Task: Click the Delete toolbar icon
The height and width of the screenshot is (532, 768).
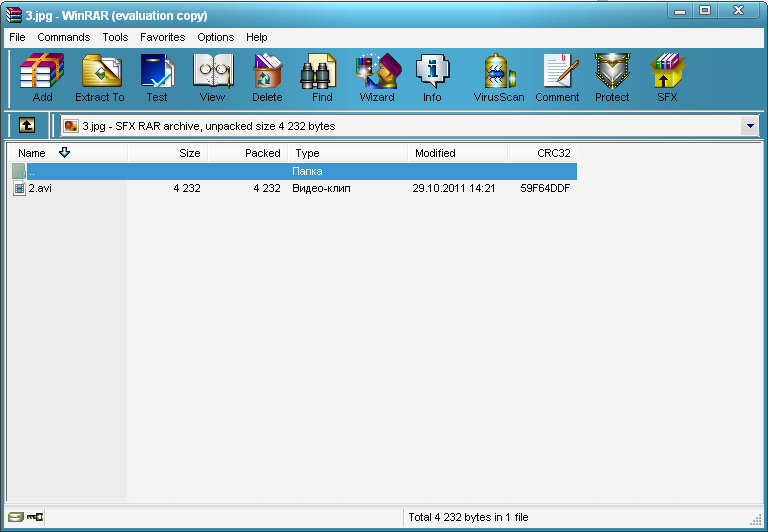Action: click(x=267, y=77)
